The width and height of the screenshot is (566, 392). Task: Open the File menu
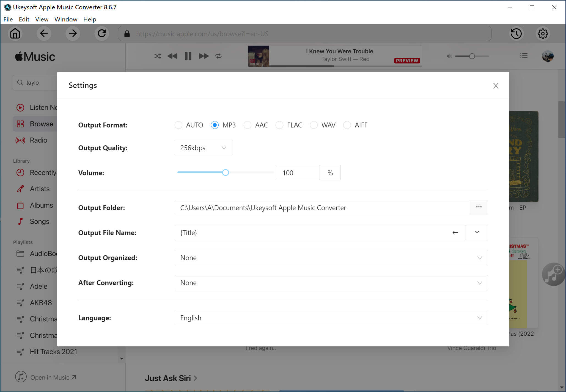7,19
